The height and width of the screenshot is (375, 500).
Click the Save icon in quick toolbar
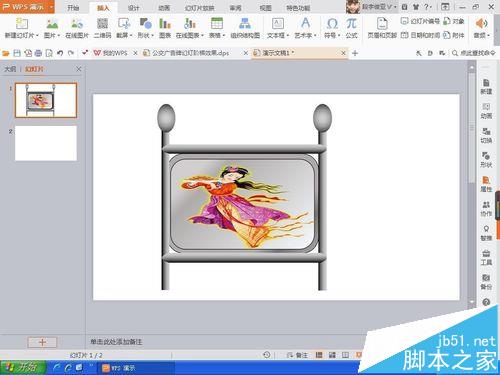pyautogui.click(x=17, y=53)
